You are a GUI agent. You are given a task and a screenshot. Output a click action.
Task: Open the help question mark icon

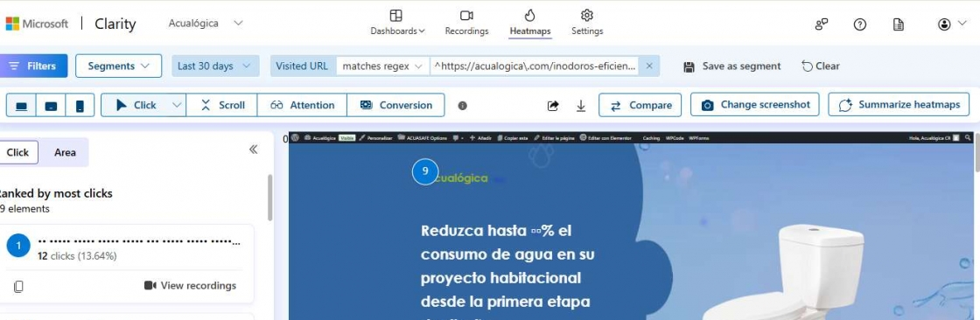(860, 24)
